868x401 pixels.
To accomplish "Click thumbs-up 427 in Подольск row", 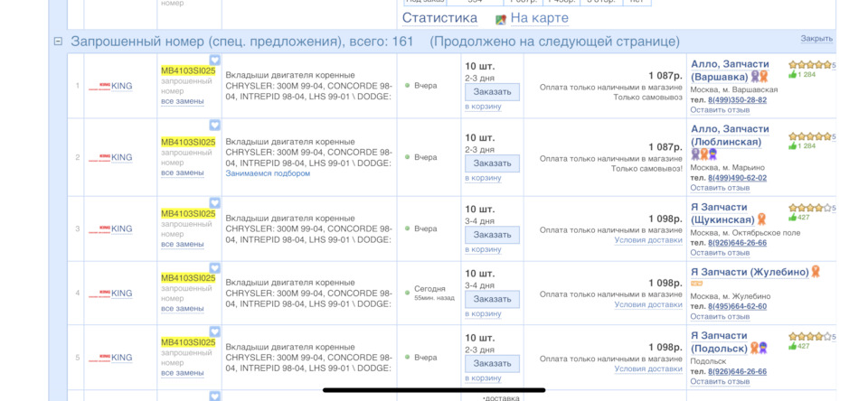I will click(x=800, y=346).
